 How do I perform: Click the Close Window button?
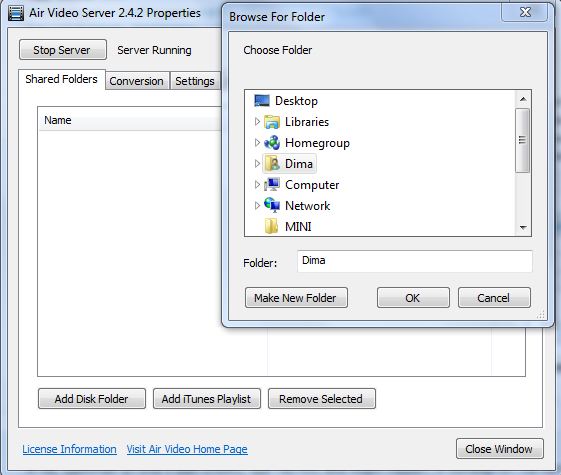pos(499,449)
